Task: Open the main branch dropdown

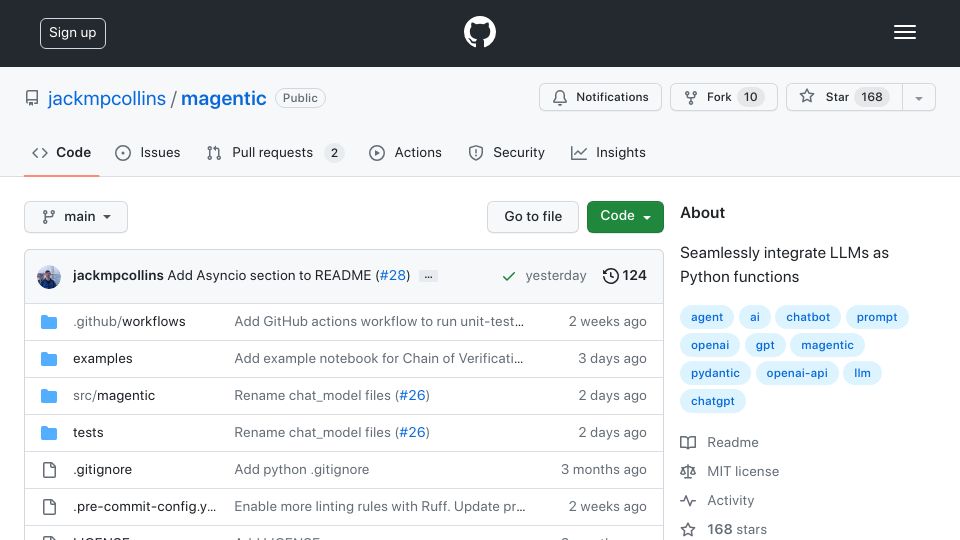Action: coord(76,217)
